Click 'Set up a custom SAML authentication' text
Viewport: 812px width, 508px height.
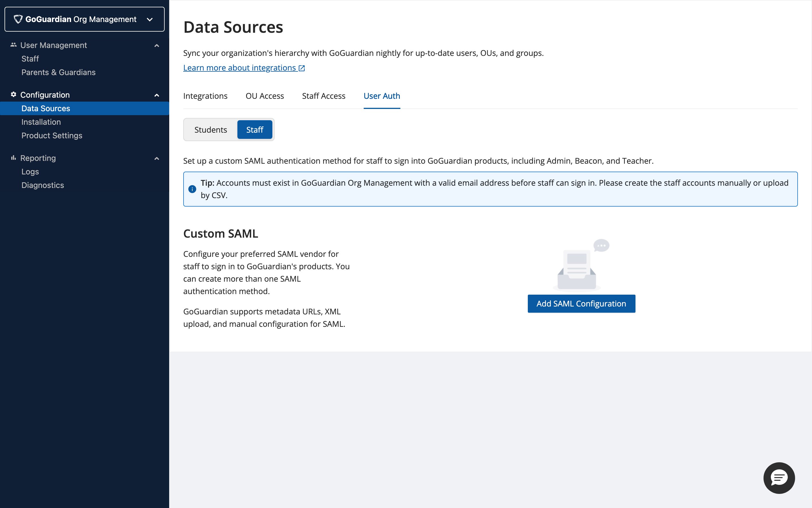click(x=418, y=161)
